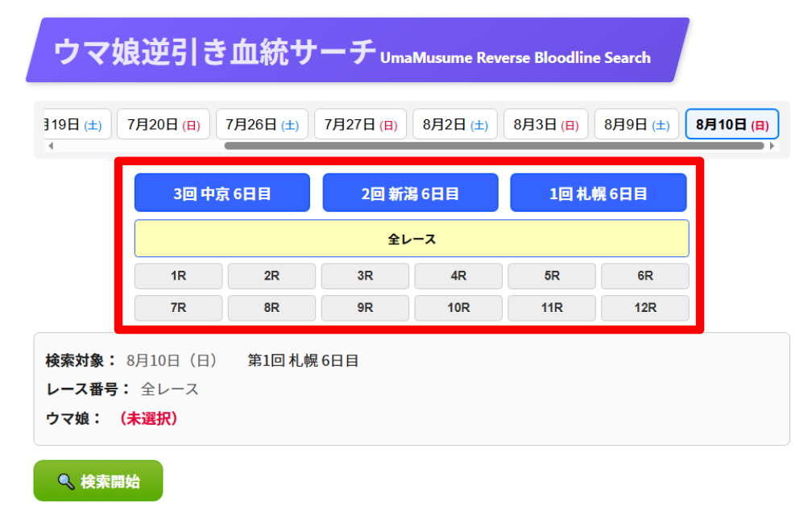Pick race 11R
The image size is (812, 528).
click(552, 308)
